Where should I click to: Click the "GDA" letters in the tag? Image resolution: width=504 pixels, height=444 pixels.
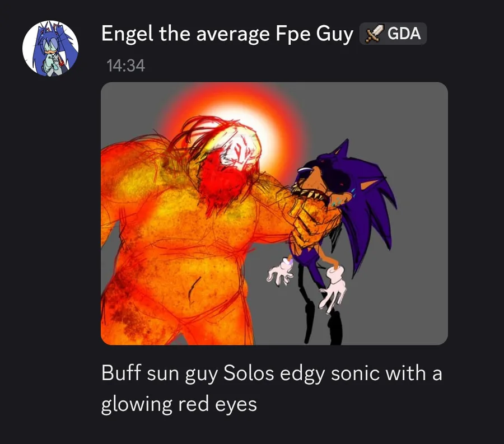(404, 34)
